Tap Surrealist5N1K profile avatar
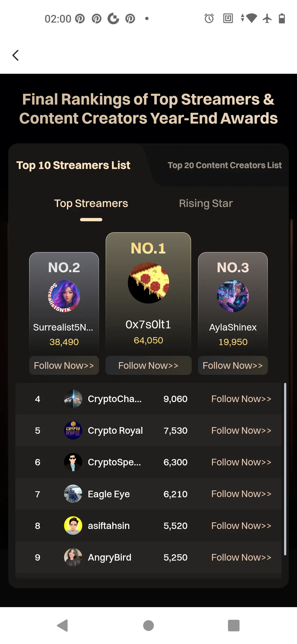 point(64,296)
